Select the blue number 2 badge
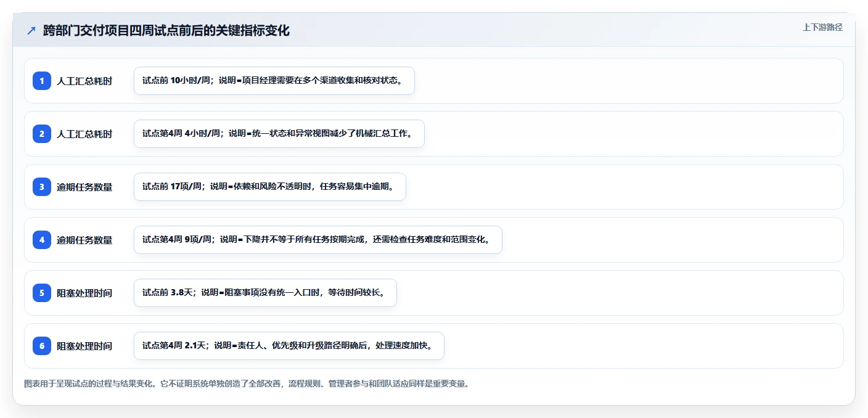 tap(42, 134)
